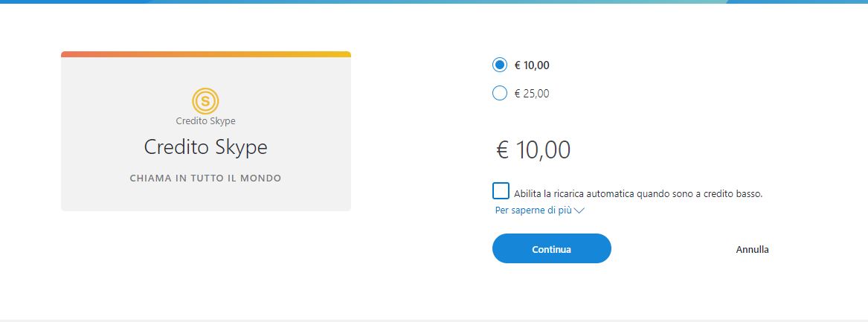Click the large € 10,00 total price

tap(533, 149)
